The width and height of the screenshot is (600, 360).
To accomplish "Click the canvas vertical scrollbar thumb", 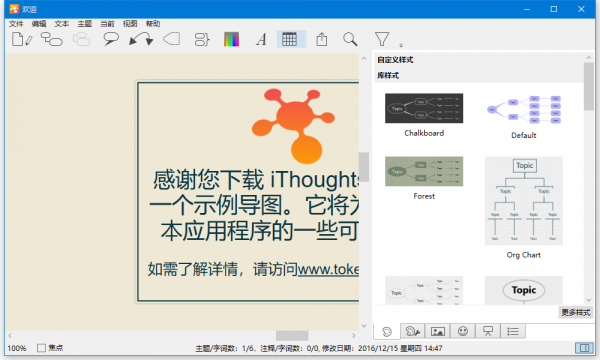I will point(364,167).
